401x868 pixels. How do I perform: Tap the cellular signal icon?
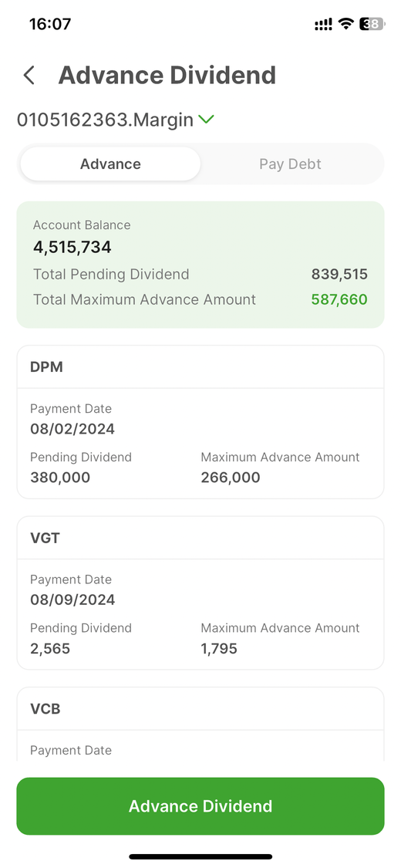point(324,24)
